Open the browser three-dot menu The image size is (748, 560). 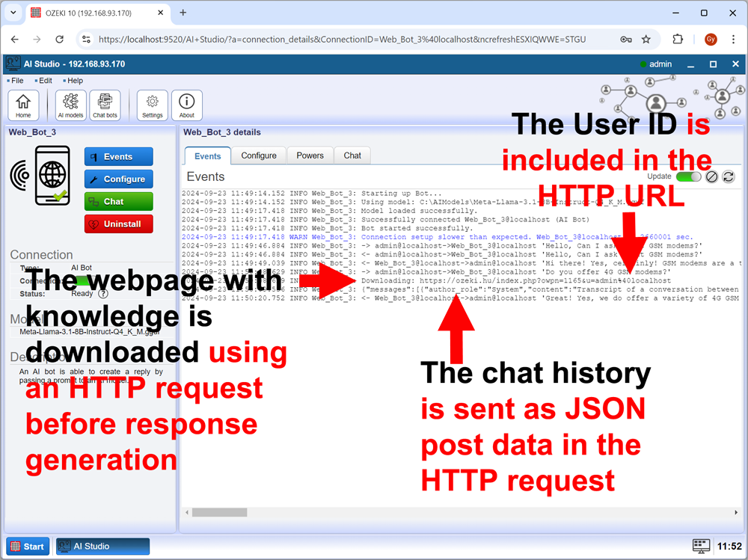733,39
